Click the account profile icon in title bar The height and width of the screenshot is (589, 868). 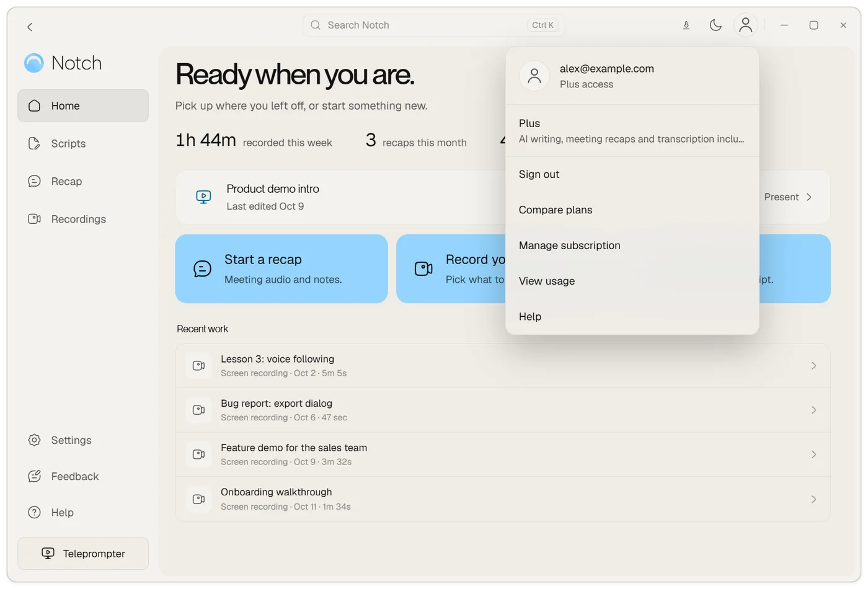(745, 25)
